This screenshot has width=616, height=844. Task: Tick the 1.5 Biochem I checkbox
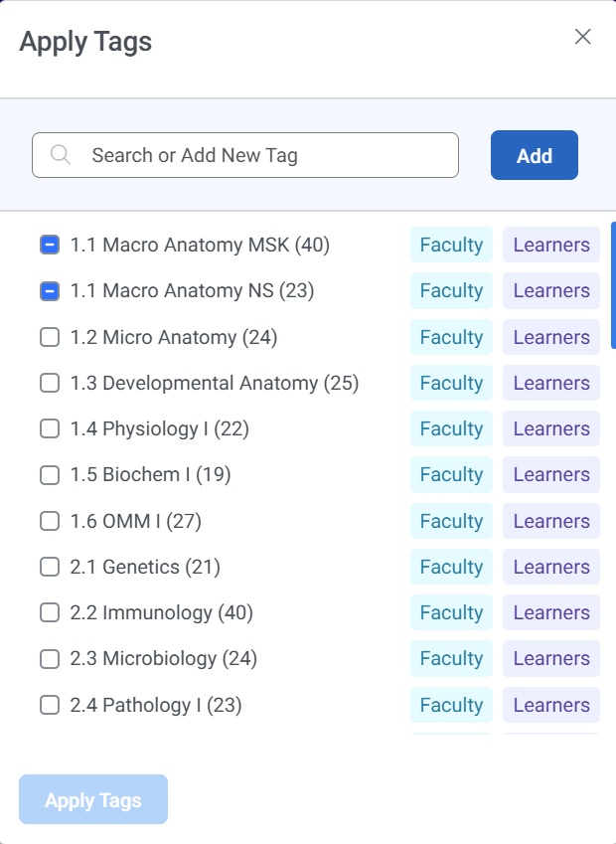pyautogui.click(x=50, y=475)
